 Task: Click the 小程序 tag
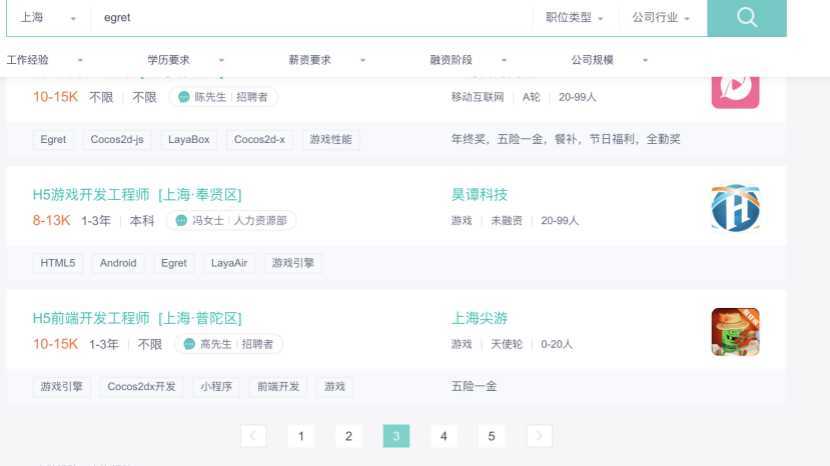tap(216, 387)
